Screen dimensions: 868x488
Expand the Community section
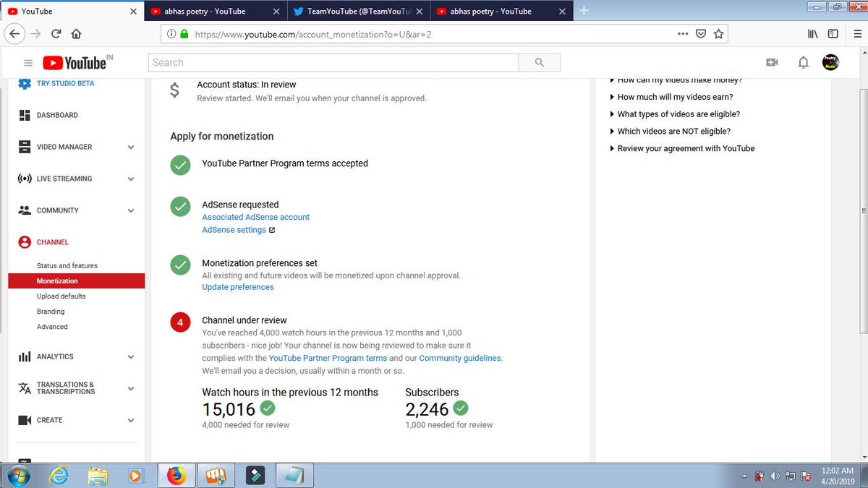pos(131,210)
